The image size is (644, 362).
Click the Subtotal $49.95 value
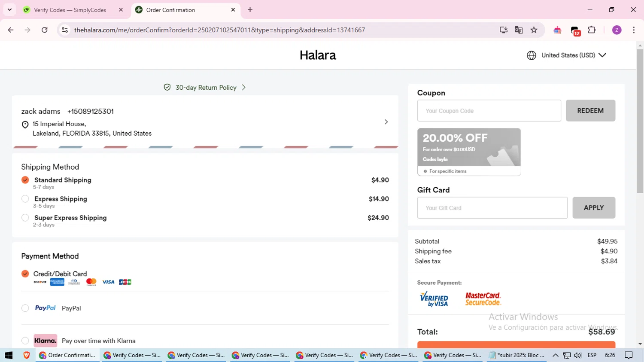[x=607, y=241]
